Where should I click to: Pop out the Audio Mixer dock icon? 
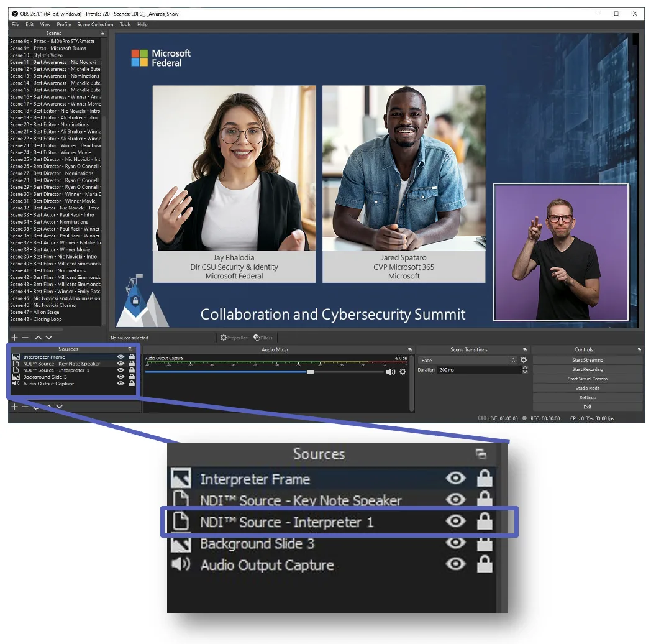(x=410, y=350)
